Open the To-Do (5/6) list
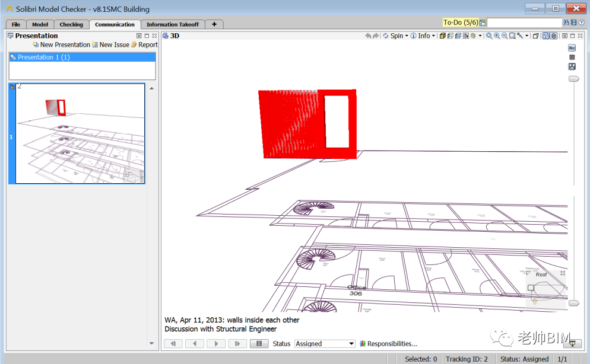The image size is (590, 364). tap(461, 23)
